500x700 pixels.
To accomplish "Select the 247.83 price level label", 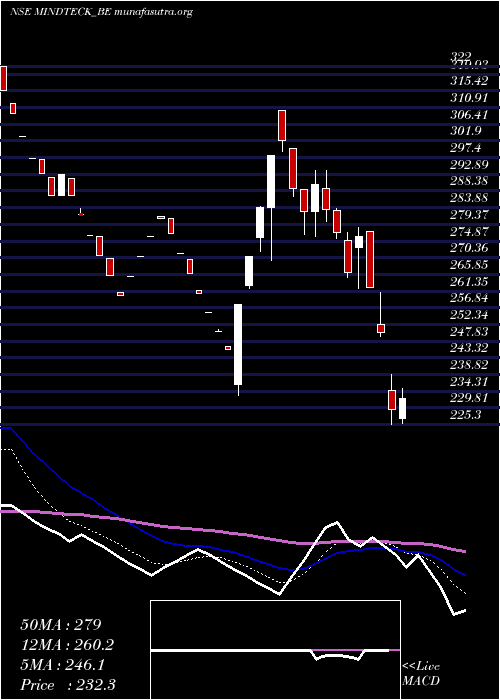I will pos(469,332).
